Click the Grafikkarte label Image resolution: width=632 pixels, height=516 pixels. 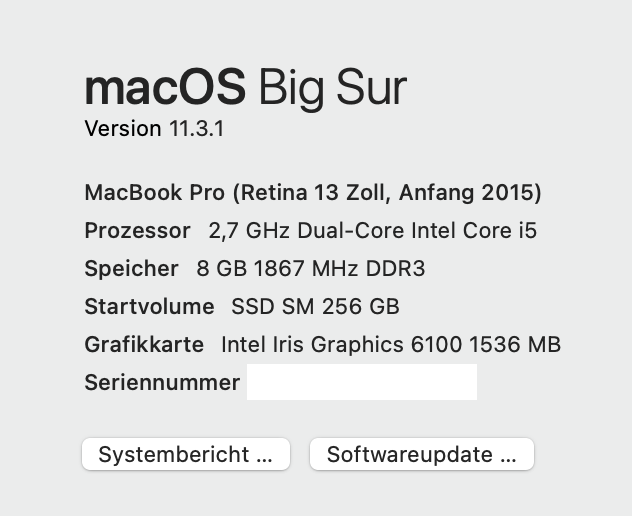click(x=144, y=345)
